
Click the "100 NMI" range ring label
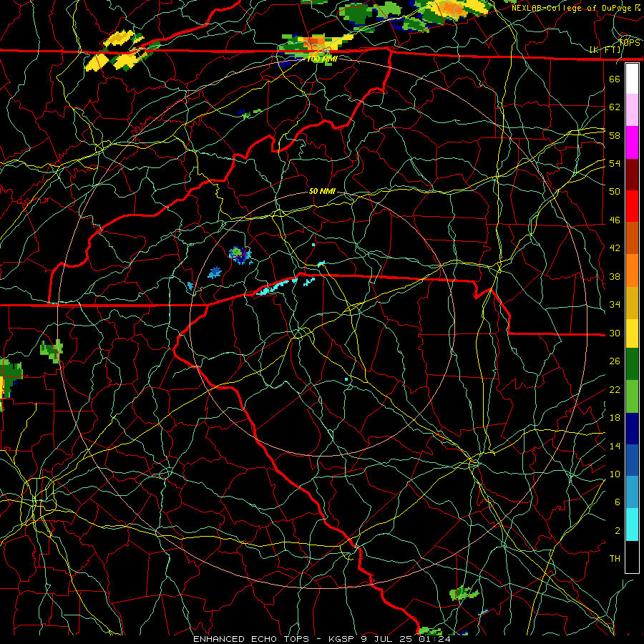coord(322,59)
